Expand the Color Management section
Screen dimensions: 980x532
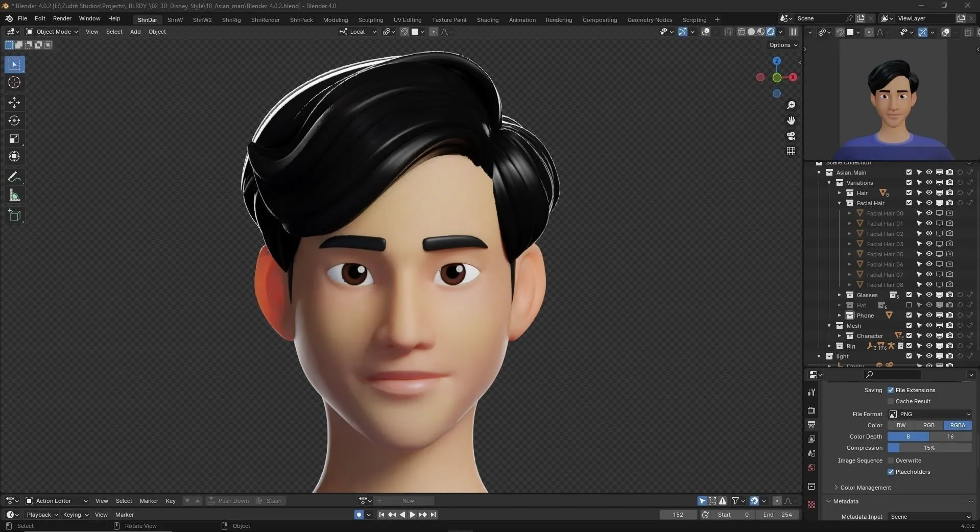pos(863,488)
